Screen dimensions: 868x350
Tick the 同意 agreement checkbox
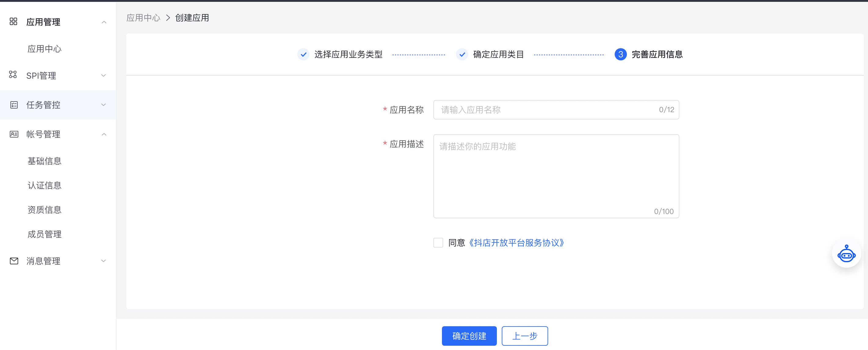[x=438, y=243]
